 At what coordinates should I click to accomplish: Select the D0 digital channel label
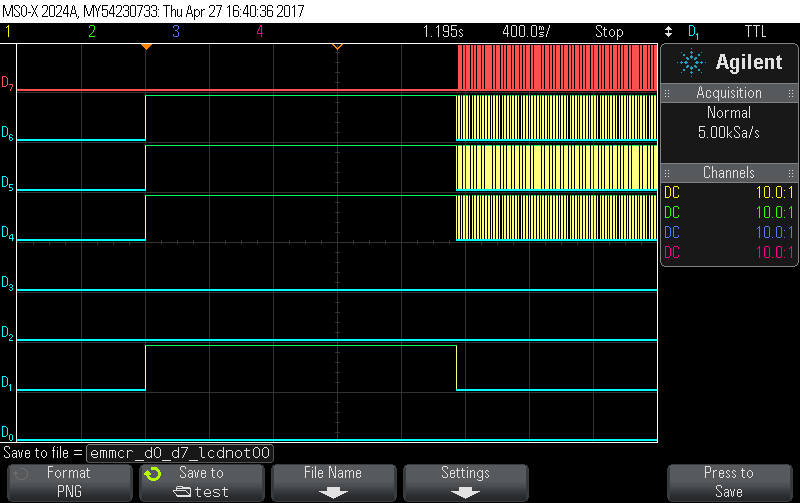(7, 433)
